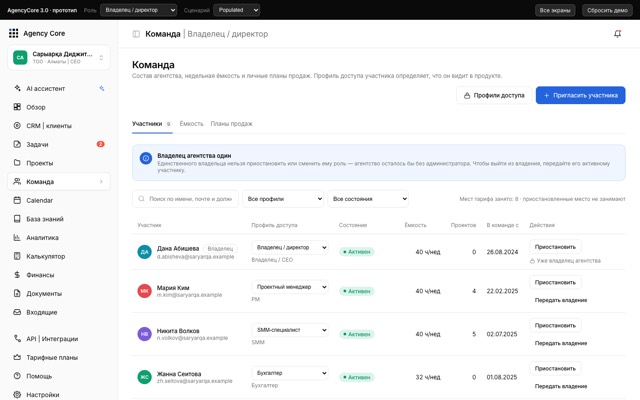Open the Роль dropdown Владелец / директор

click(x=139, y=10)
